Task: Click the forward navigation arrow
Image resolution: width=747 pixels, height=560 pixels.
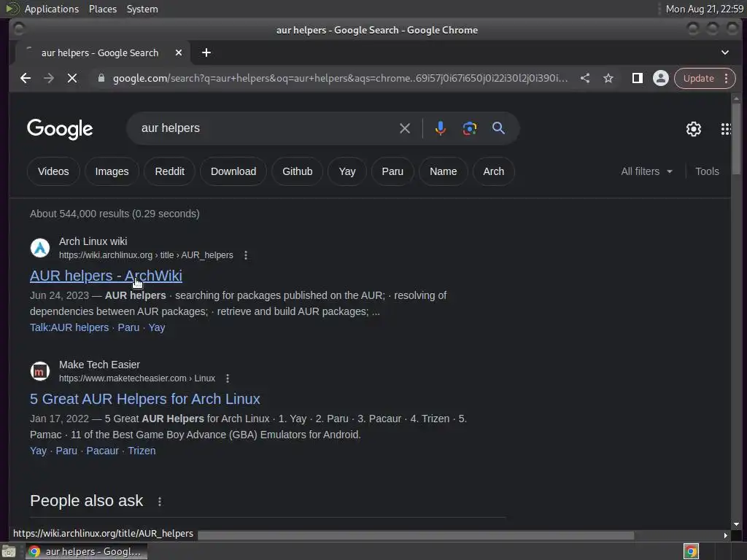Action: pos(49,78)
